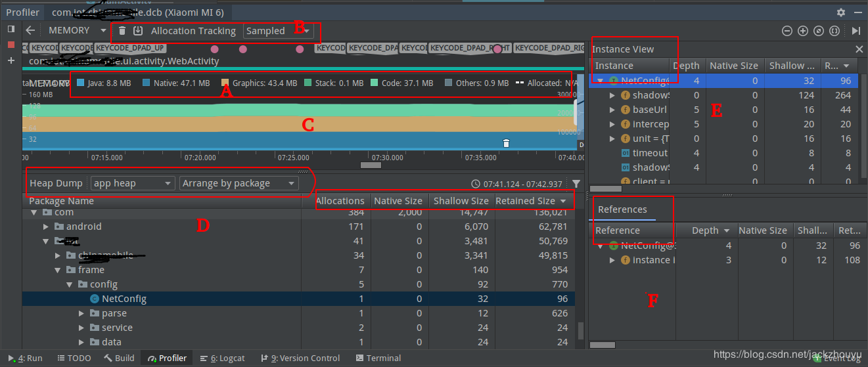
Task: Select the timeout field row
Action: tap(725, 153)
